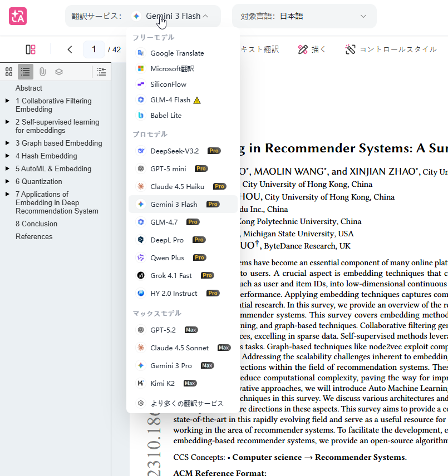Open the layers view in the sidebar
Image resolution: width=448 pixels, height=476 pixels.
[59, 72]
